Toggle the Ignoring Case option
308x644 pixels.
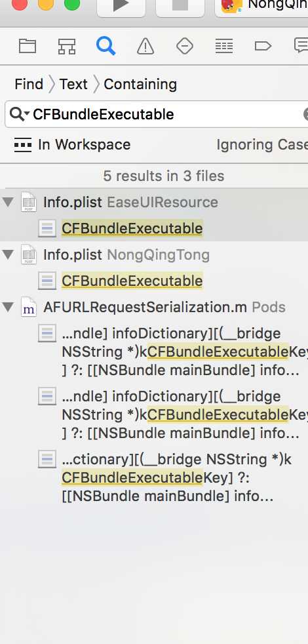click(262, 144)
